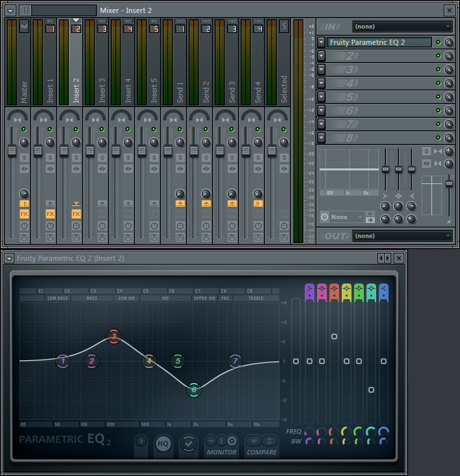Toggle effect slot 8 enable LED
This screenshot has width=460, height=476.
(x=438, y=138)
